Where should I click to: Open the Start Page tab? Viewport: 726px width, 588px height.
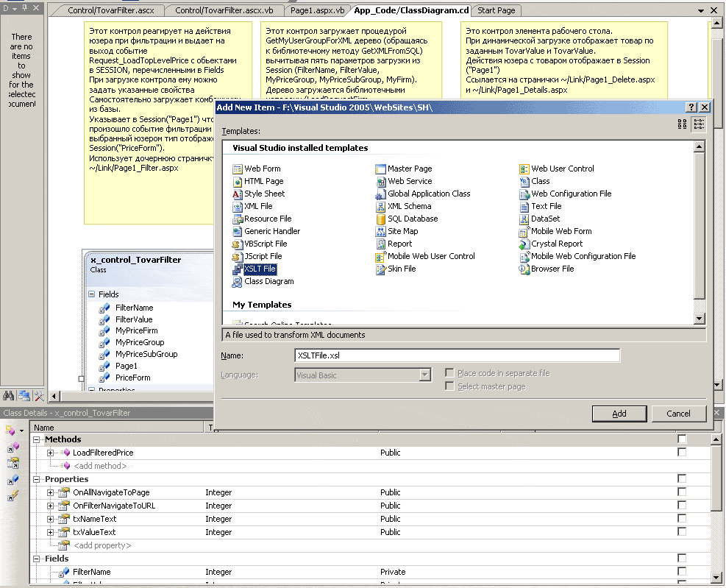[496, 10]
